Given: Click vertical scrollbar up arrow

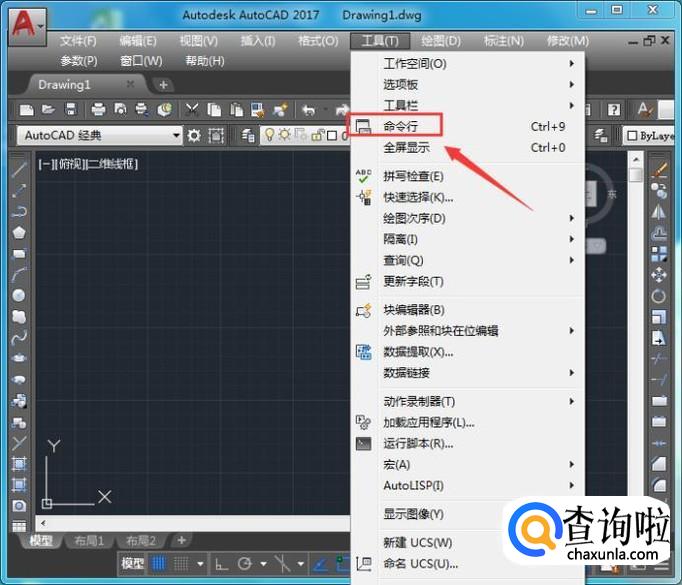Looking at the screenshot, I should (635, 159).
